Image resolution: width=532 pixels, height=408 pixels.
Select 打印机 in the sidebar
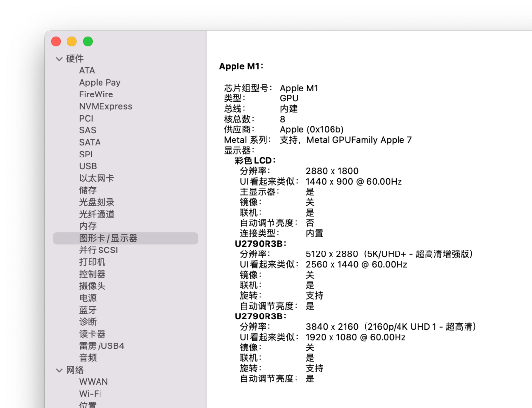pyautogui.click(x=92, y=262)
